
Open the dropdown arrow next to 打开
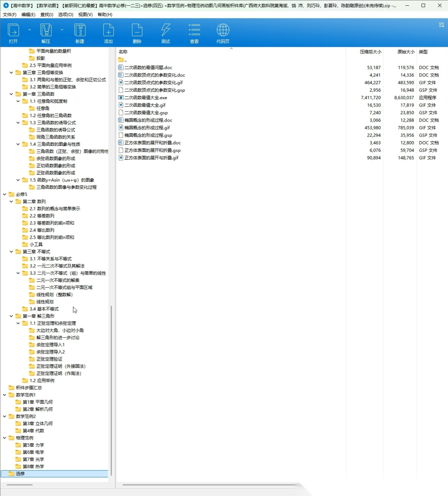tap(29, 30)
